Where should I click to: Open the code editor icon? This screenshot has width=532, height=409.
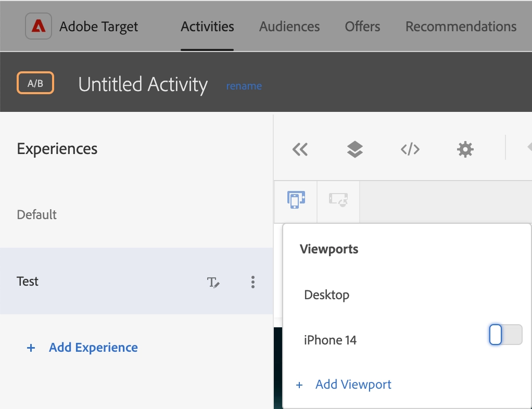coord(410,149)
